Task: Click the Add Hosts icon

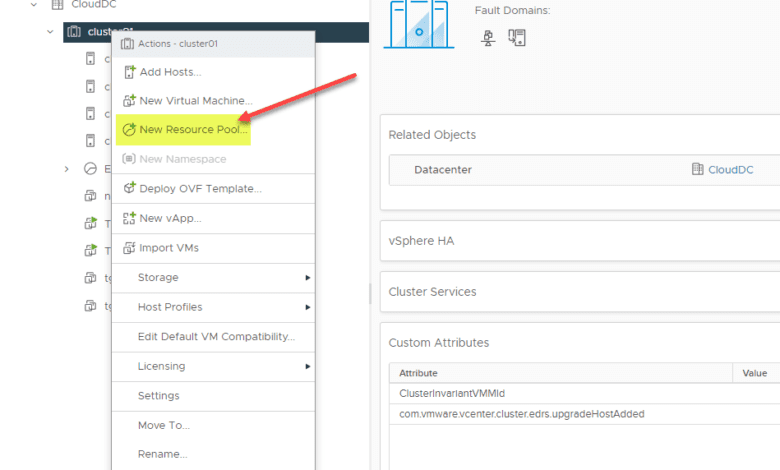Action: click(x=129, y=72)
